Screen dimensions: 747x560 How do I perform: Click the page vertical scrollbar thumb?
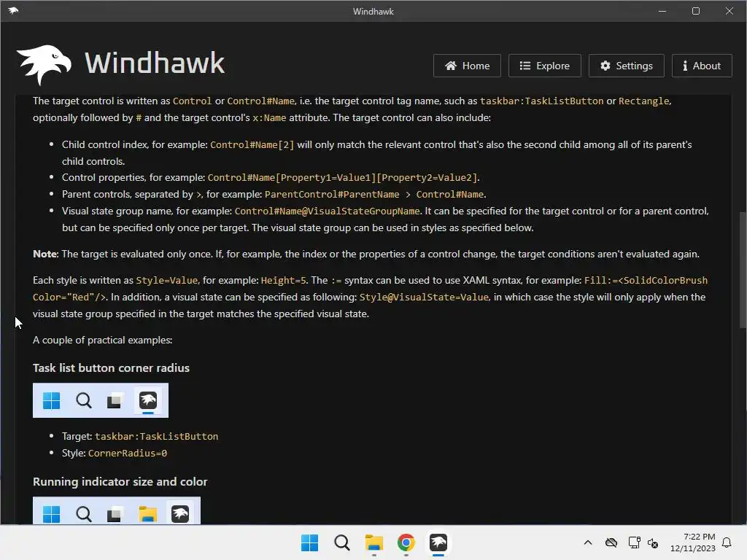pos(743,270)
